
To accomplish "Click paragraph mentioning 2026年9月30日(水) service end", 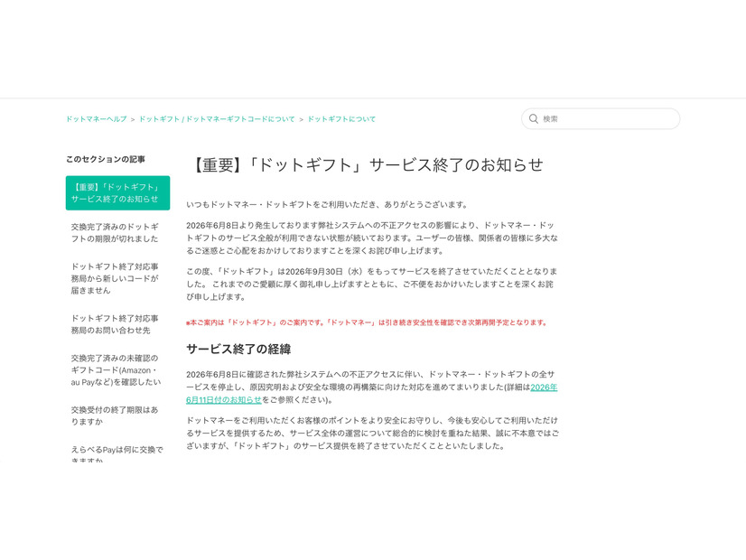I will tap(372, 284).
